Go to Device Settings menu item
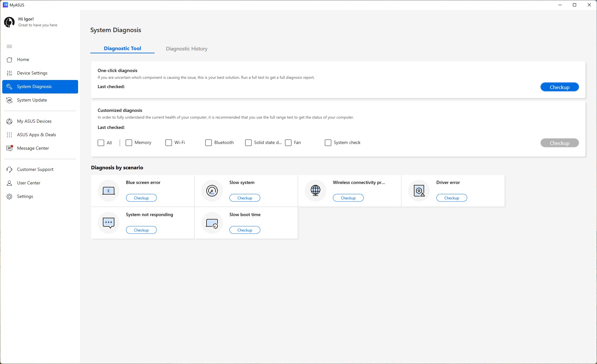597x364 pixels. coord(40,73)
